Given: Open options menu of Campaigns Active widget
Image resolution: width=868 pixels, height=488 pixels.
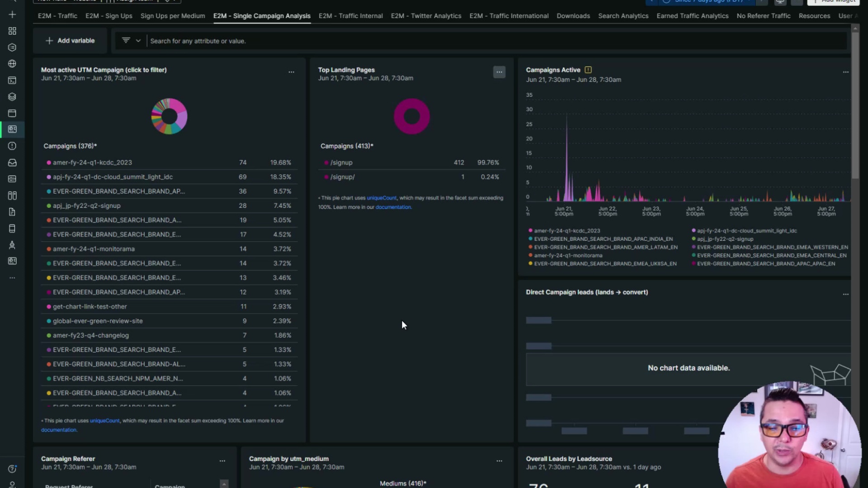Looking at the screenshot, I should coord(845,72).
